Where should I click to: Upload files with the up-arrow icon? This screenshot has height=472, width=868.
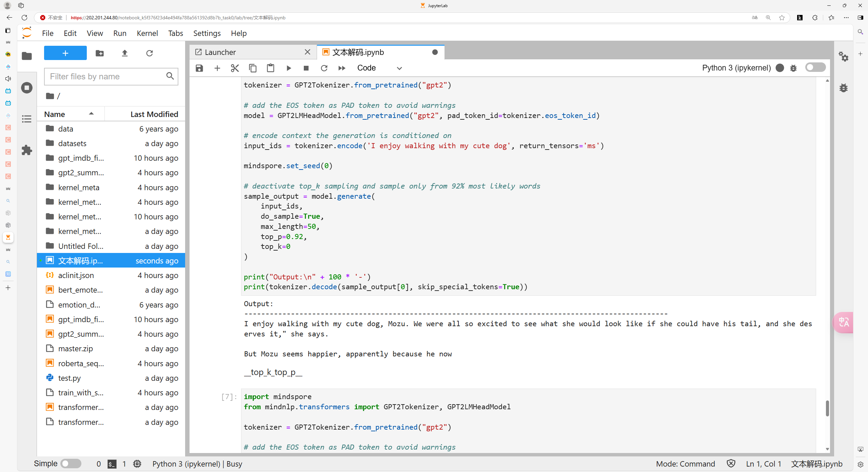coord(125,53)
